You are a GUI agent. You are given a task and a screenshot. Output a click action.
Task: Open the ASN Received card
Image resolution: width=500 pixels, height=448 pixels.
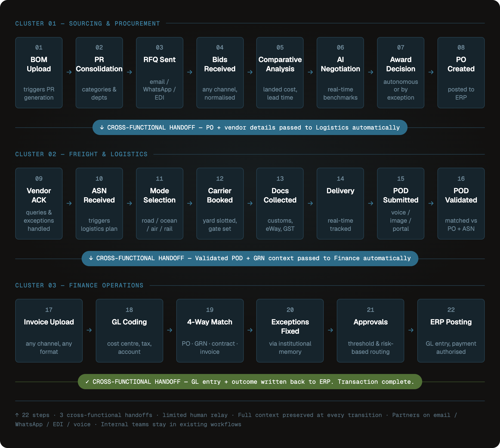99,204
